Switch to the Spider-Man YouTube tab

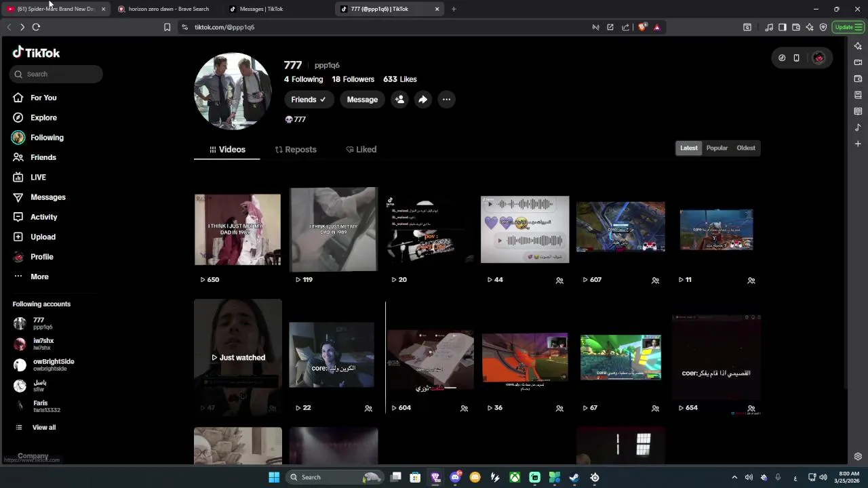(56, 9)
